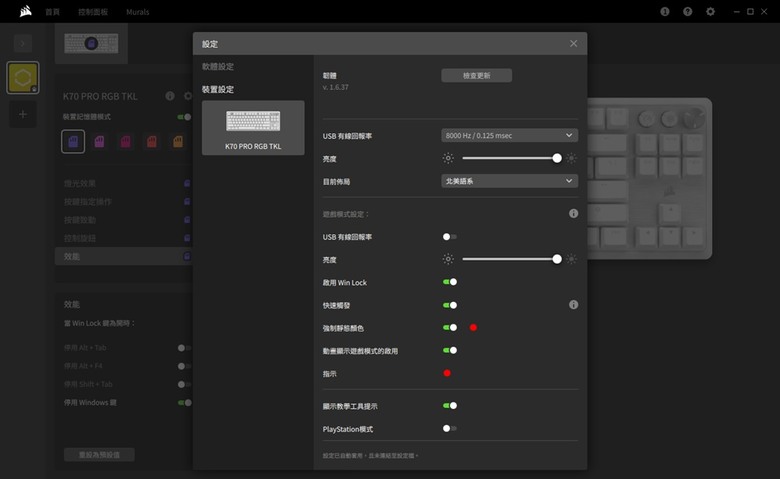Select the yellow hexagon profile icon
Image resolution: width=780 pixels, height=479 pixels.
point(23,78)
